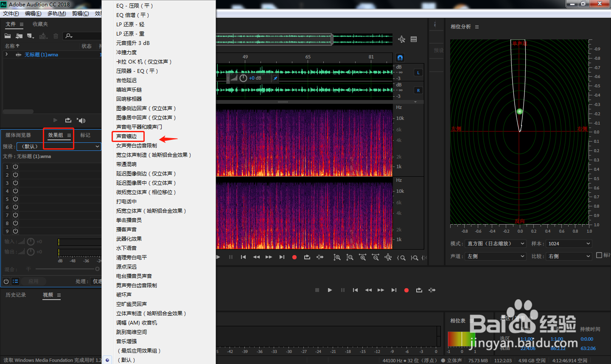Click skip selection icon in editor transport

[x=320, y=257]
